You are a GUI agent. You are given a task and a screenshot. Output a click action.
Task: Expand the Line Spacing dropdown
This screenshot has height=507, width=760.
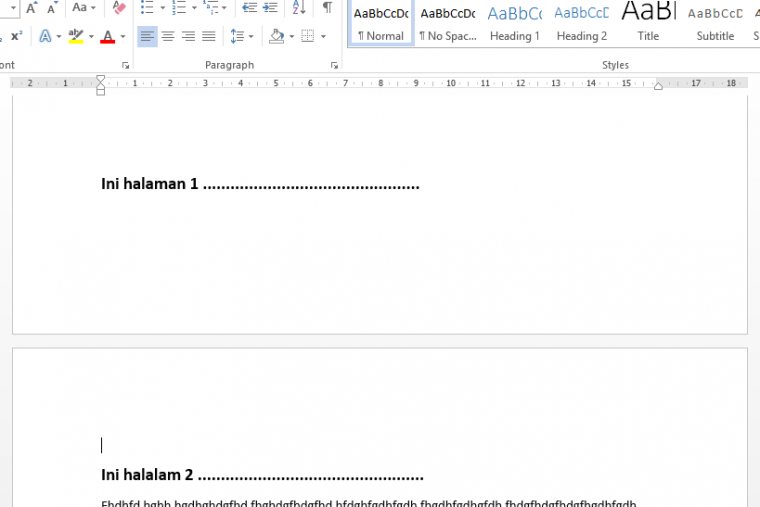pyautogui.click(x=241, y=37)
